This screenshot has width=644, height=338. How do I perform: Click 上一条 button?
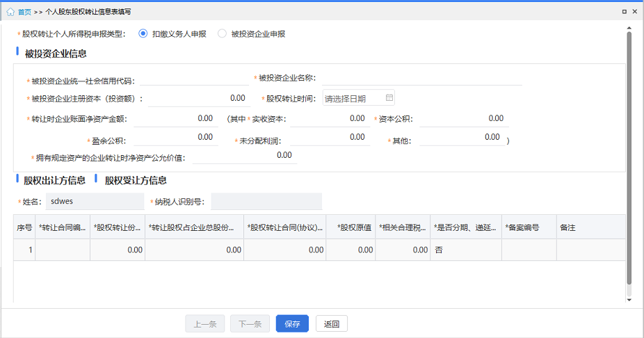[205, 323]
